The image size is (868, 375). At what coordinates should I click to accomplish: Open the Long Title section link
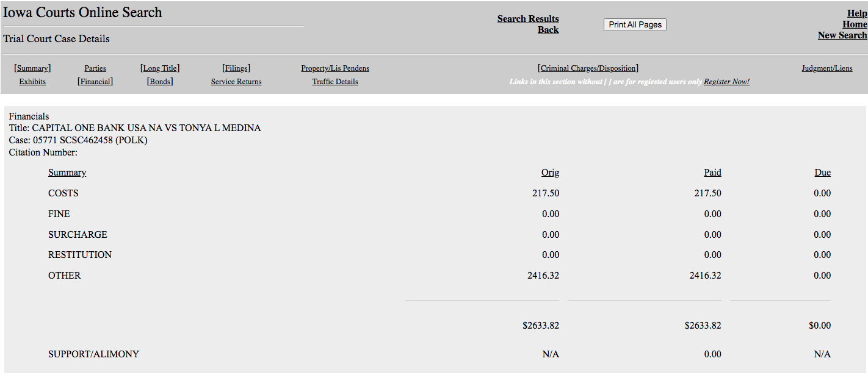[x=160, y=68]
